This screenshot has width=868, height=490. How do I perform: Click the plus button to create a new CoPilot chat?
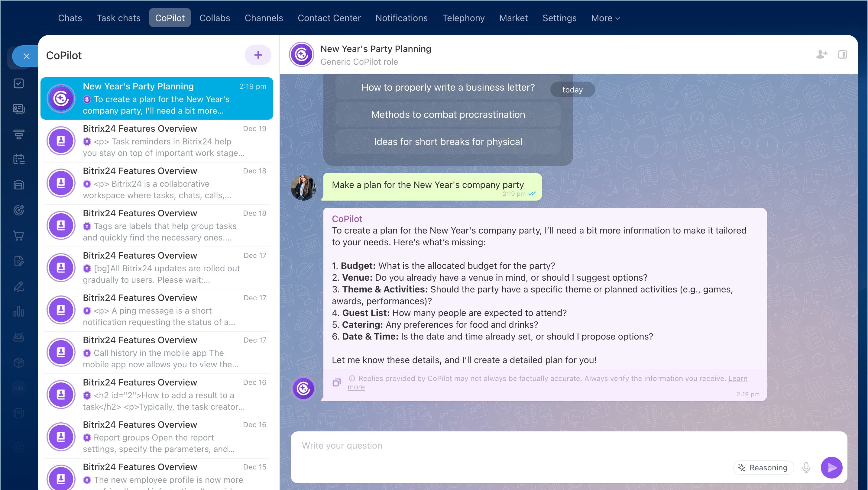(258, 55)
